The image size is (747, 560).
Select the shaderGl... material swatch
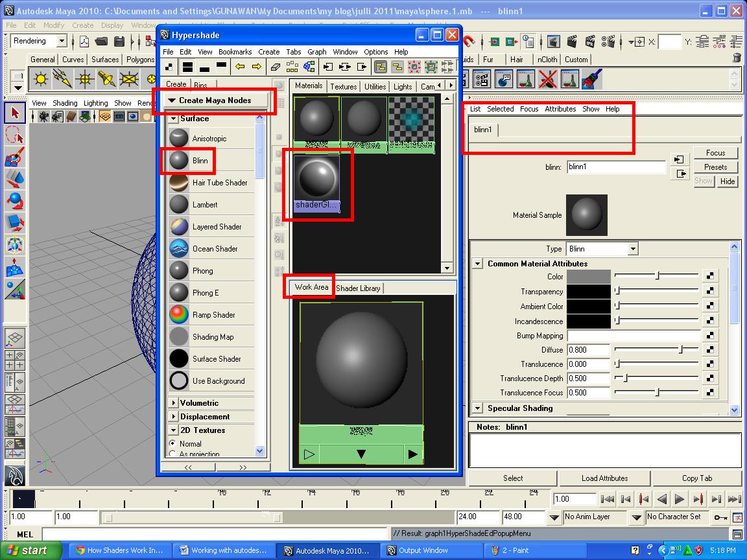(317, 183)
